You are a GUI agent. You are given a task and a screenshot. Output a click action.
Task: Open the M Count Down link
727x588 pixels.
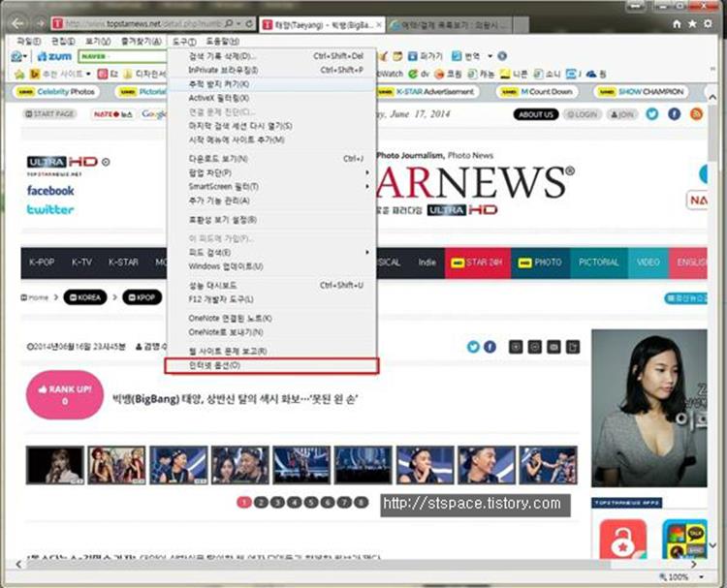[x=537, y=92]
